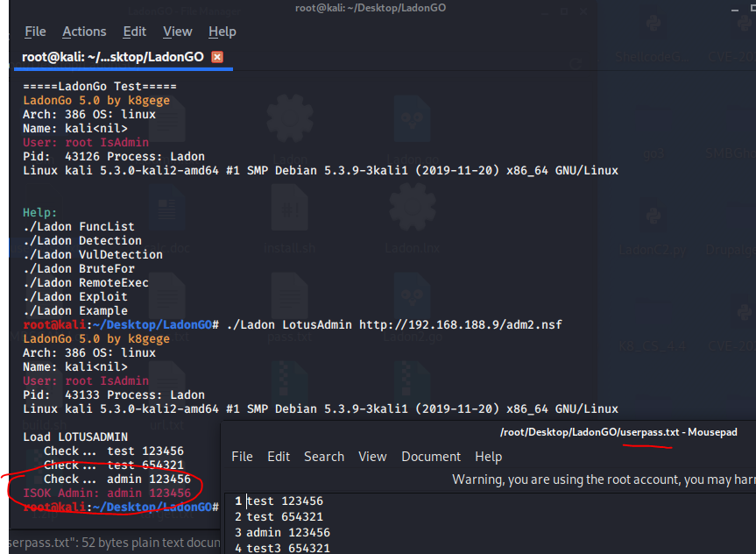The width and height of the screenshot is (756, 554).
Task: Click the LotusAdmin URL http://192.168.188.9/adm2.nsf
Action: point(461,325)
